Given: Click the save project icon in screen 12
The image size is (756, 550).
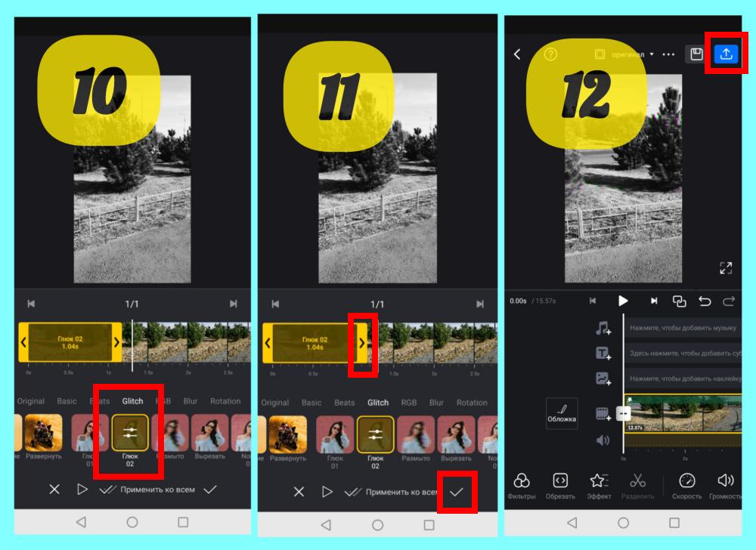Looking at the screenshot, I should [x=696, y=54].
